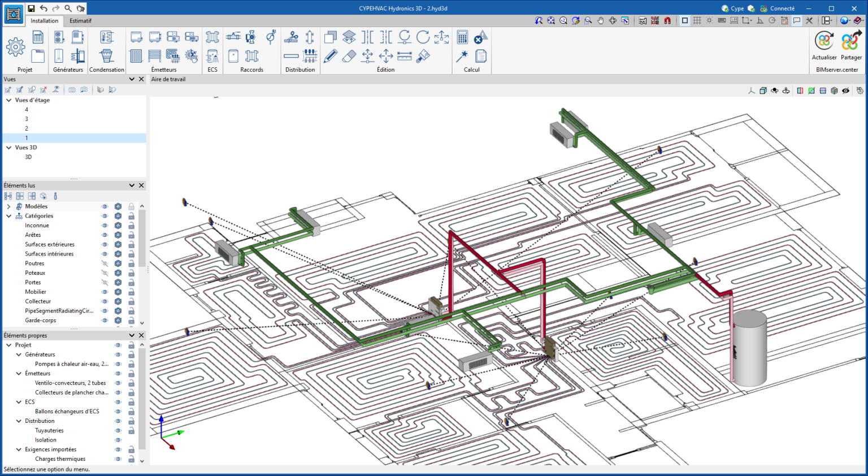Hide the Mobilier category with eye icon
868x476 pixels.
pyautogui.click(x=105, y=292)
